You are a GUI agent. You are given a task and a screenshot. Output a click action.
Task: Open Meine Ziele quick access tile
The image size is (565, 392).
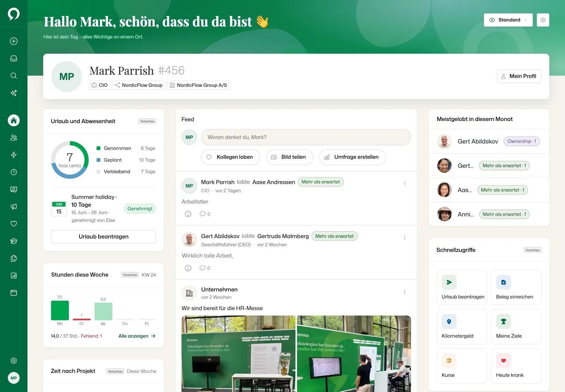tap(516, 326)
